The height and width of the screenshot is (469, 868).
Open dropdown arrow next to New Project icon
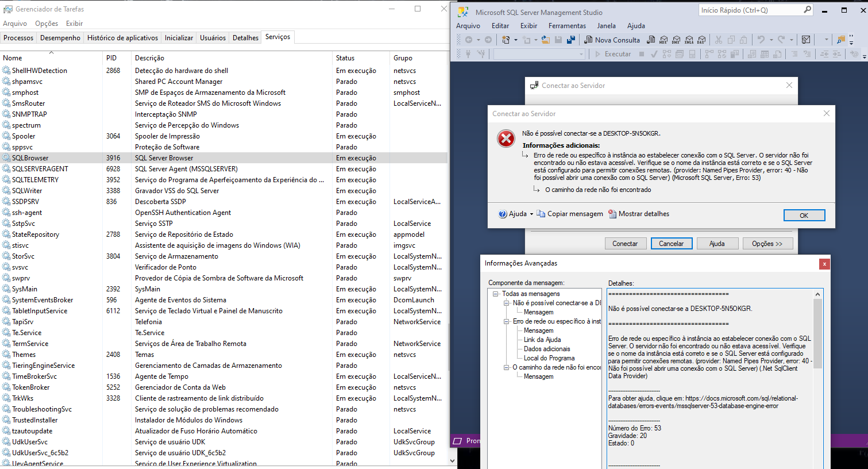coord(515,40)
